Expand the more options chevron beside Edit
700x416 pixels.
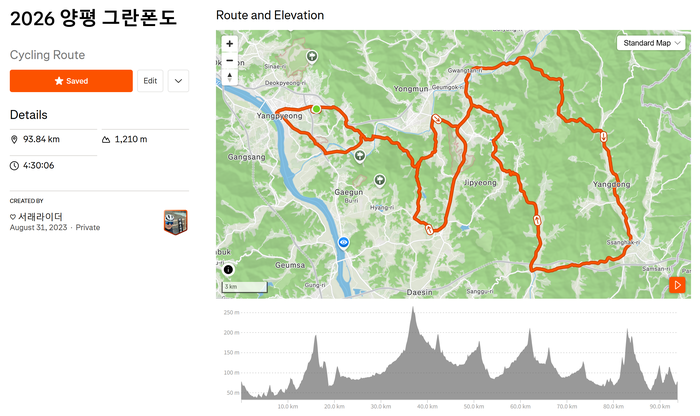178,81
